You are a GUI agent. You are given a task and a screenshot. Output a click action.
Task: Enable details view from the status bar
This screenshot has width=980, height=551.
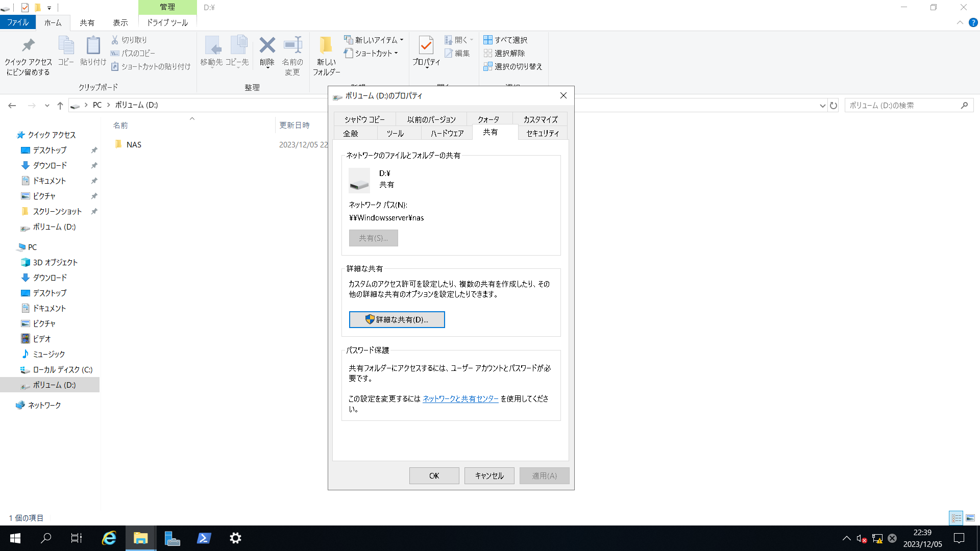pyautogui.click(x=955, y=517)
